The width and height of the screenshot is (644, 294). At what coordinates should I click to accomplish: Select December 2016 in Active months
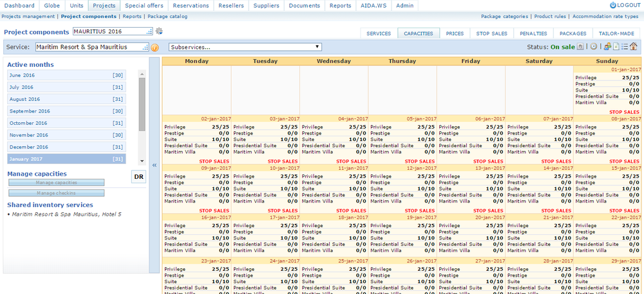pos(66,147)
